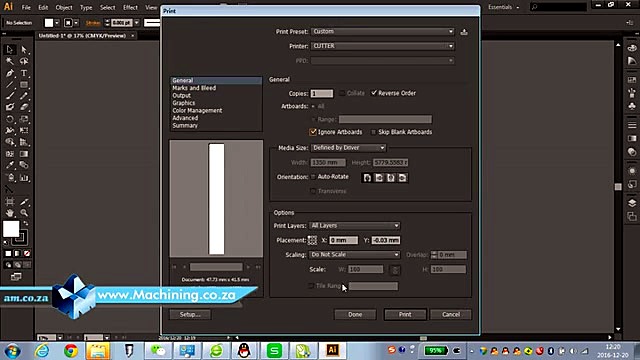Select the Paintbrush tool
The width and height of the screenshot is (640, 360).
(x=10, y=96)
